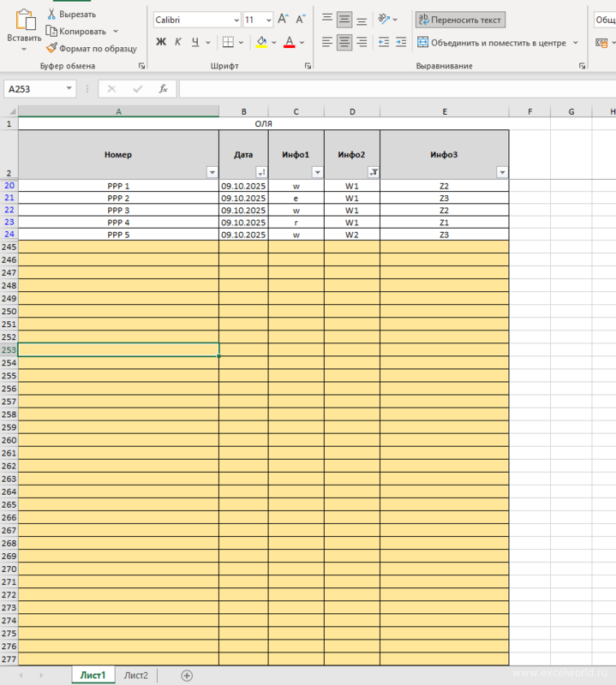Click Вырезать scissors button
Screen dimensions: 616x685
point(71,15)
